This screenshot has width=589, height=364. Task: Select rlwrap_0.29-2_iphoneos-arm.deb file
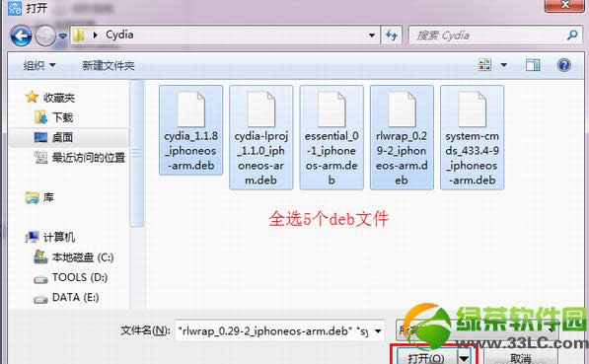402,137
